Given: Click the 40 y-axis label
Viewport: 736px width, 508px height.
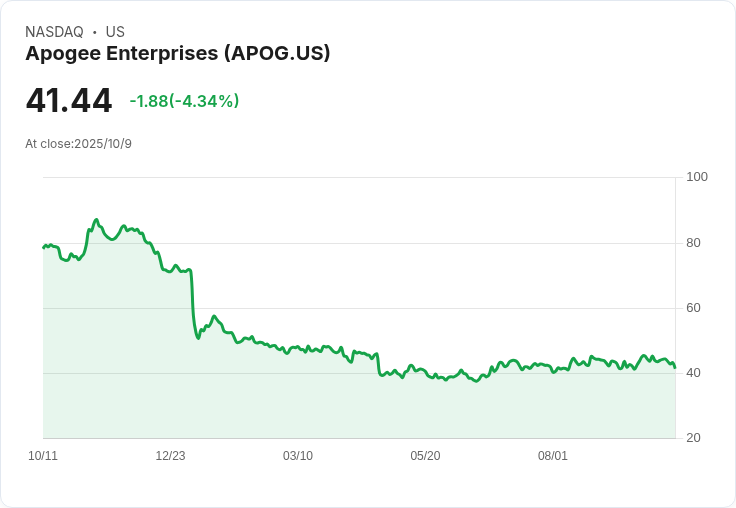Looking at the screenshot, I should pos(694,373).
